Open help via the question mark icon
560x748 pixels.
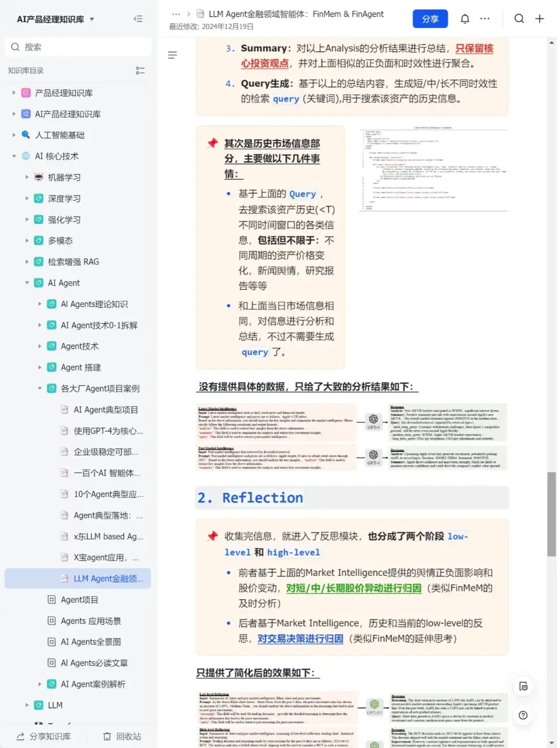523,715
